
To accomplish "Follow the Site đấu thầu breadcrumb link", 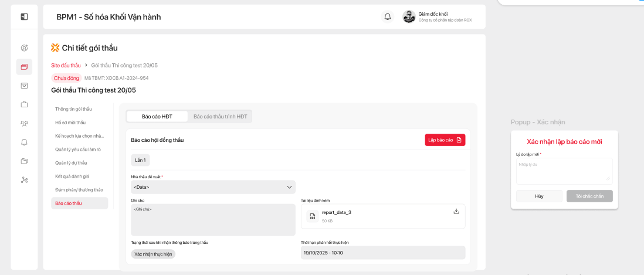I will pyautogui.click(x=66, y=65).
